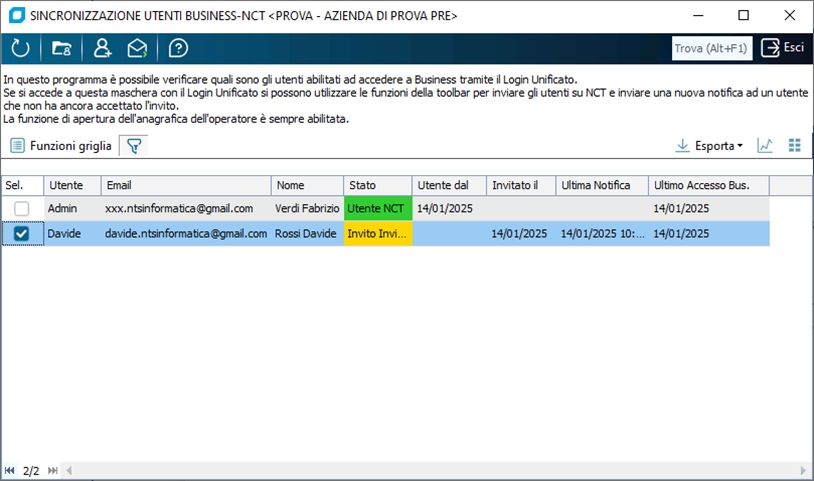Sort by the Utente column header

tap(72, 185)
